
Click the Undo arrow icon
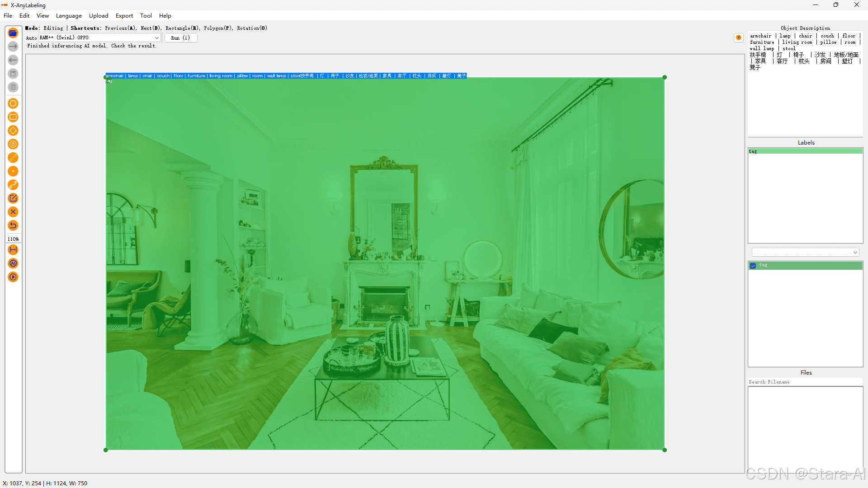(13, 225)
